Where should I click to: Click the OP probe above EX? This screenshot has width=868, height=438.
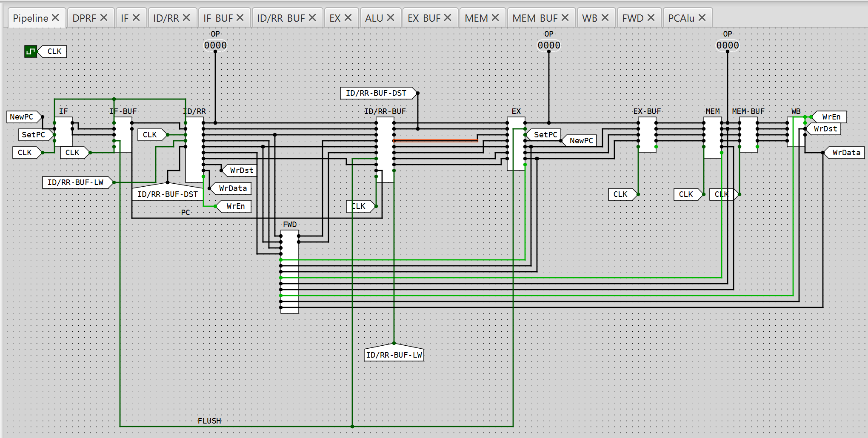click(549, 46)
